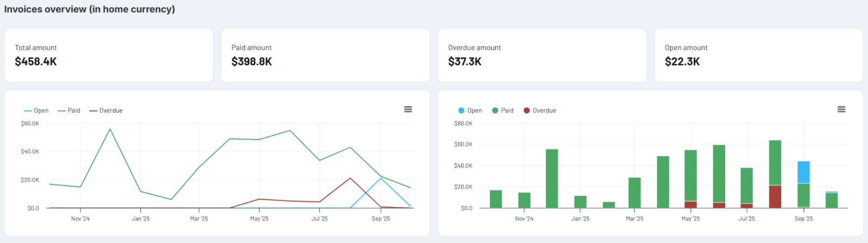The image size is (868, 243).
Task: Click the May '25 label on bar chart
Action: click(691, 219)
